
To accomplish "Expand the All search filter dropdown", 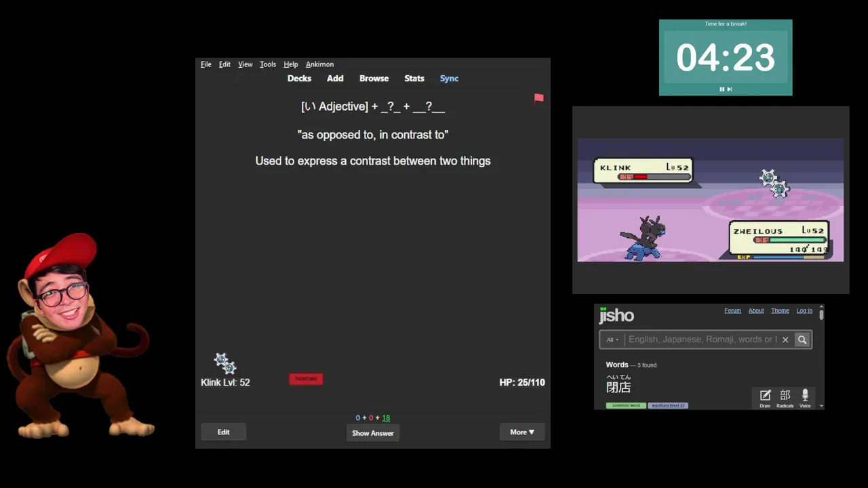I will click(612, 340).
